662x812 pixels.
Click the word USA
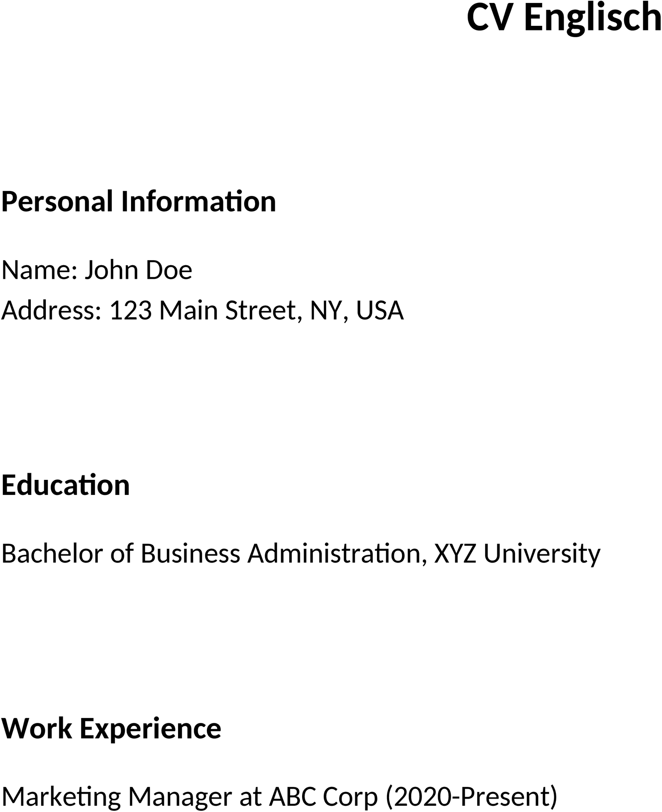tap(380, 310)
